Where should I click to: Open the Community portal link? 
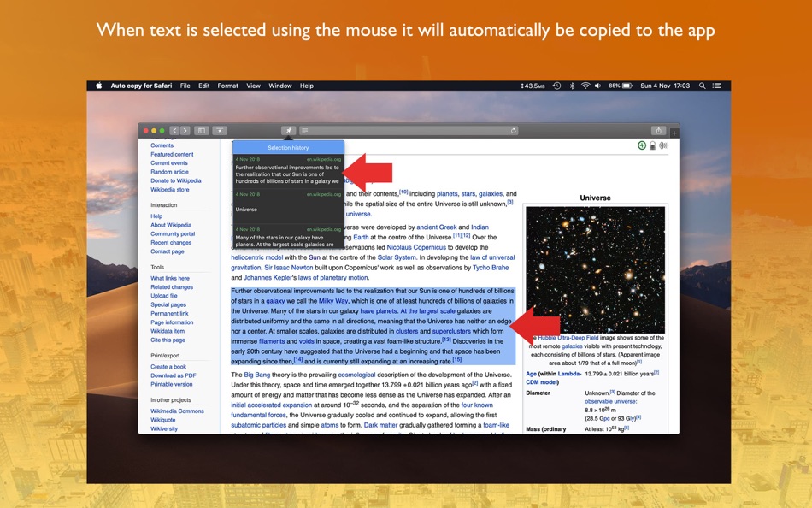click(x=173, y=233)
